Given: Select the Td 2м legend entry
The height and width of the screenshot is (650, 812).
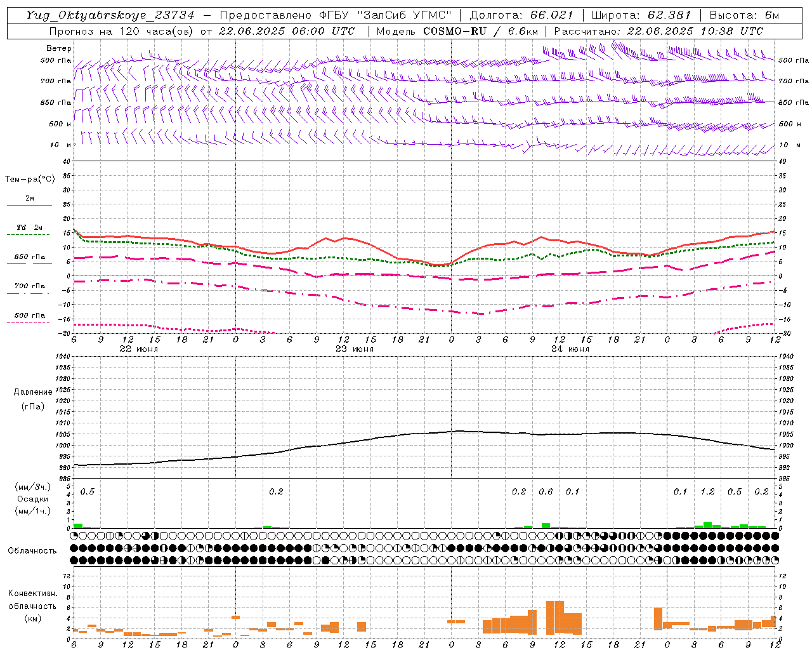Looking at the screenshot, I should click(30, 227).
